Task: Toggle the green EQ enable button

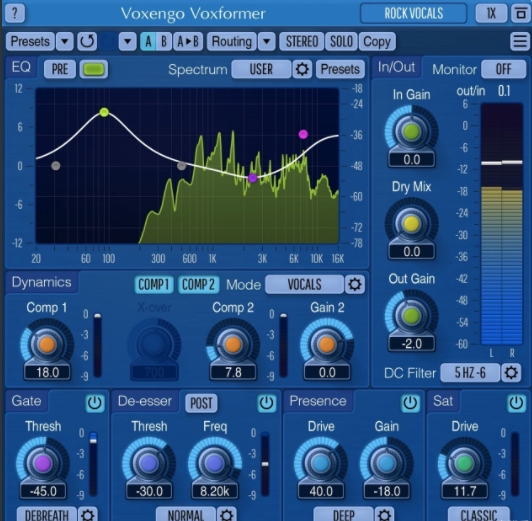Action: 94,69
